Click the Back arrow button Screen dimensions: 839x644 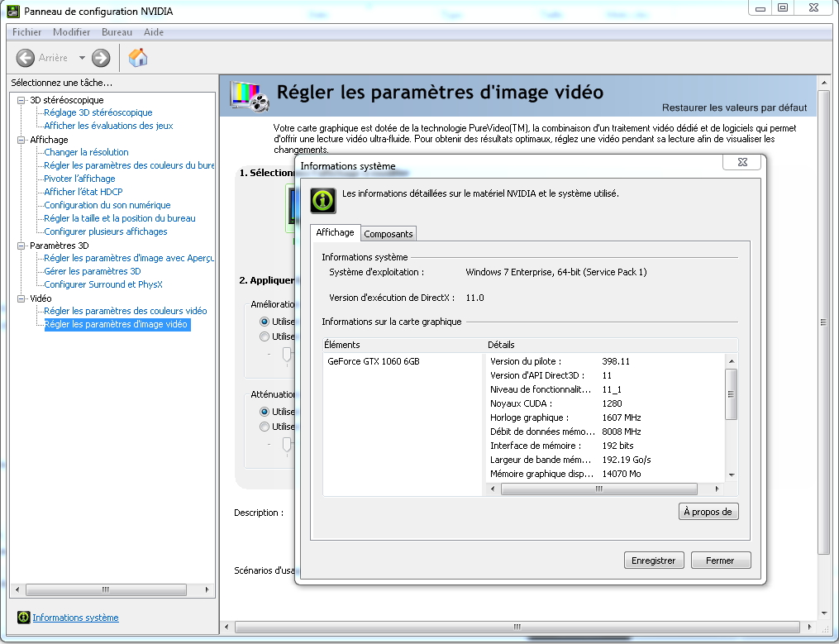25,58
